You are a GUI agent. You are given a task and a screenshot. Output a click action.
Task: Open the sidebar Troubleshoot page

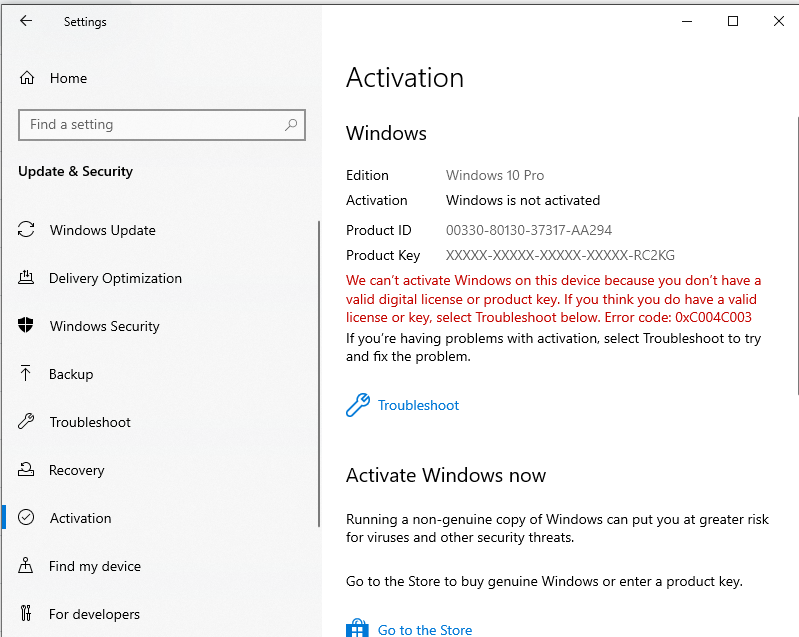click(90, 422)
